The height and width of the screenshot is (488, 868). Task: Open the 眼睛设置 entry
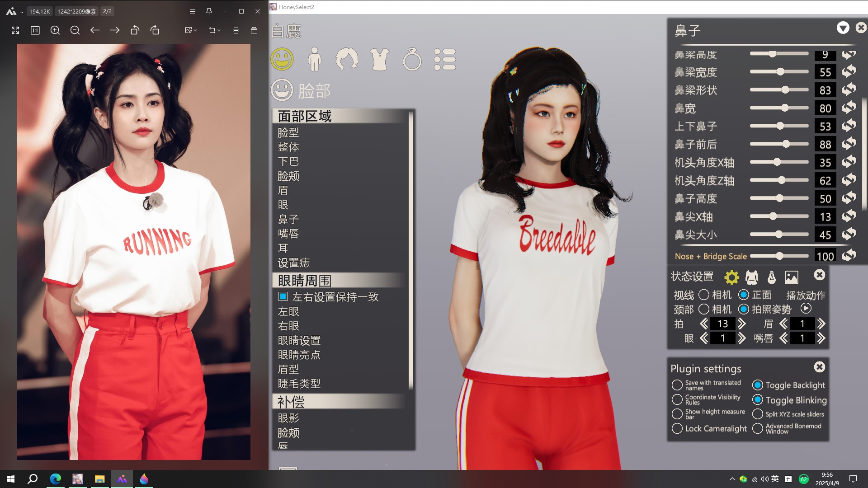click(x=299, y=340)
